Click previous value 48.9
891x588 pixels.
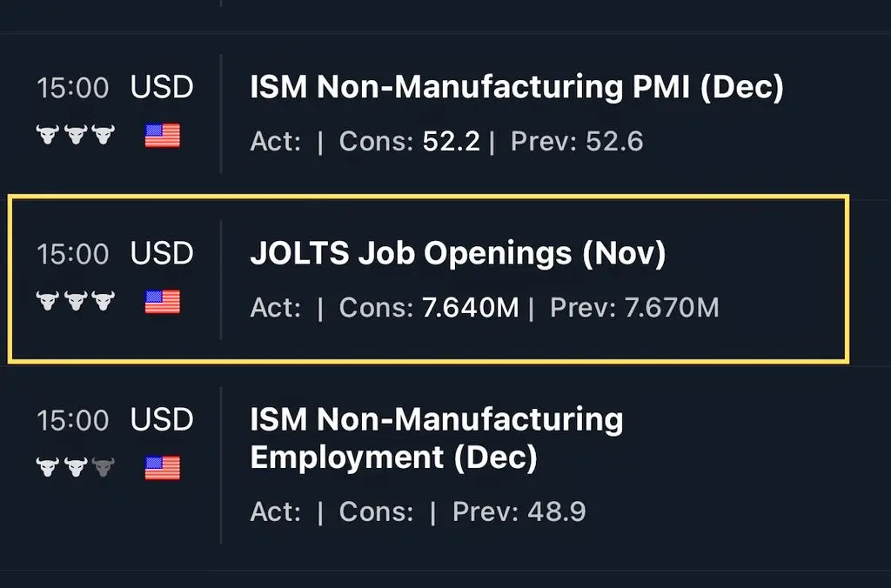click(556, 511)
